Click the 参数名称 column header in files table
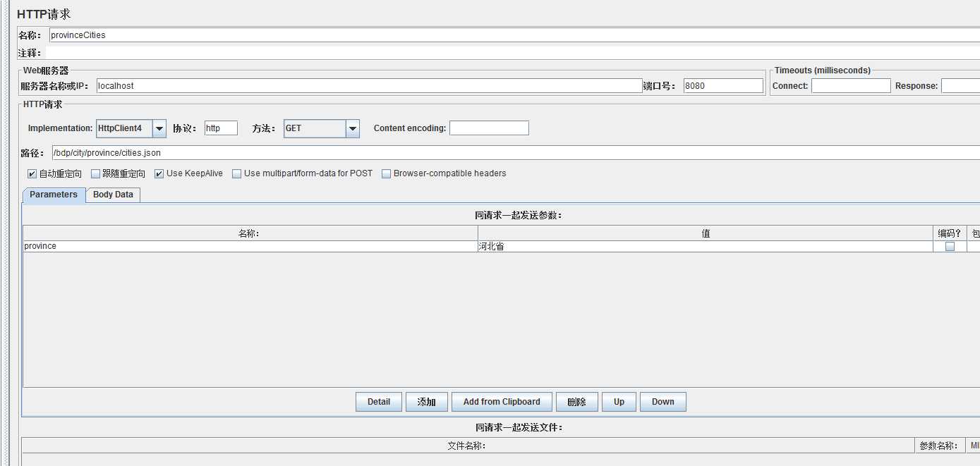The width and height of the screenshot is (980, 466). tap(939, 446)
